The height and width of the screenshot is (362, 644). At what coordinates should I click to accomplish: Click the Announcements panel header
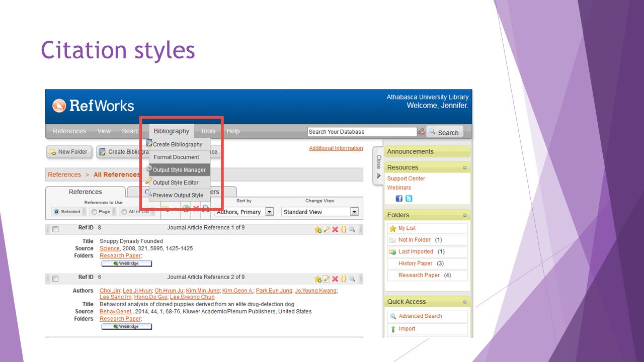coord(428,151)
